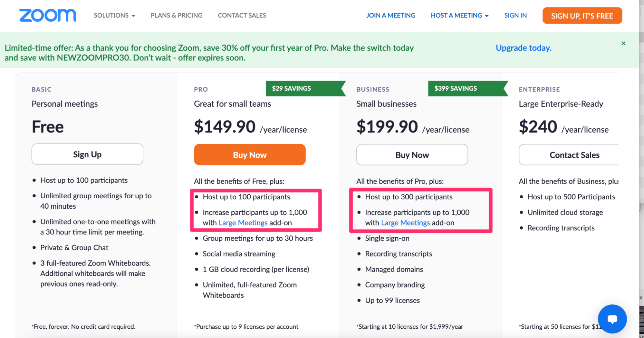Go to Contact Sales in navigation

click(x=242, y=15)
